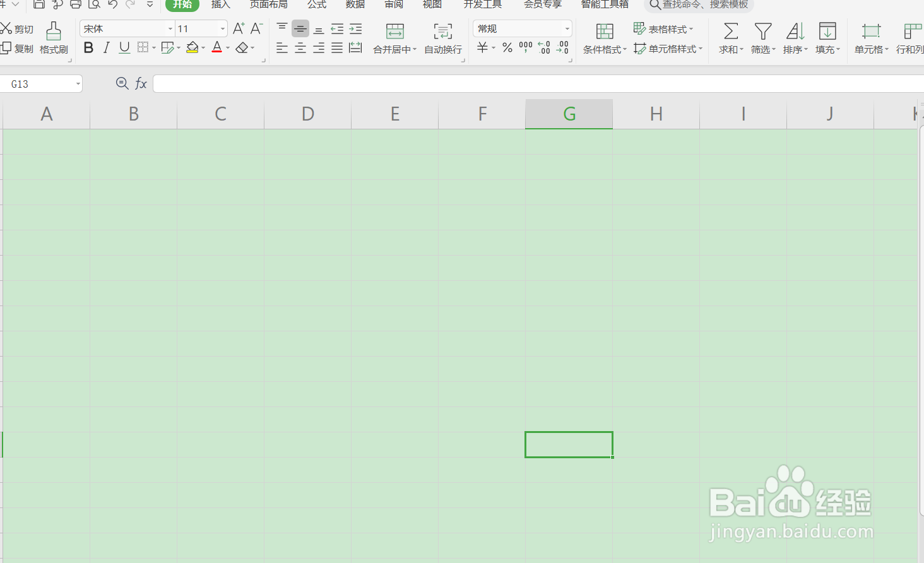Screen dimensions: 924x563
Task: Toggle Underline formatting
Action: click(124, 48)
